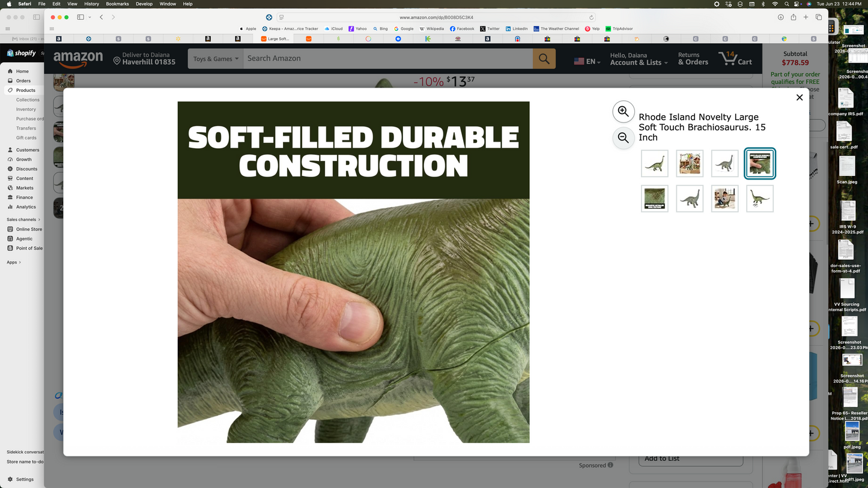Open the Window menu

(168, 4)
